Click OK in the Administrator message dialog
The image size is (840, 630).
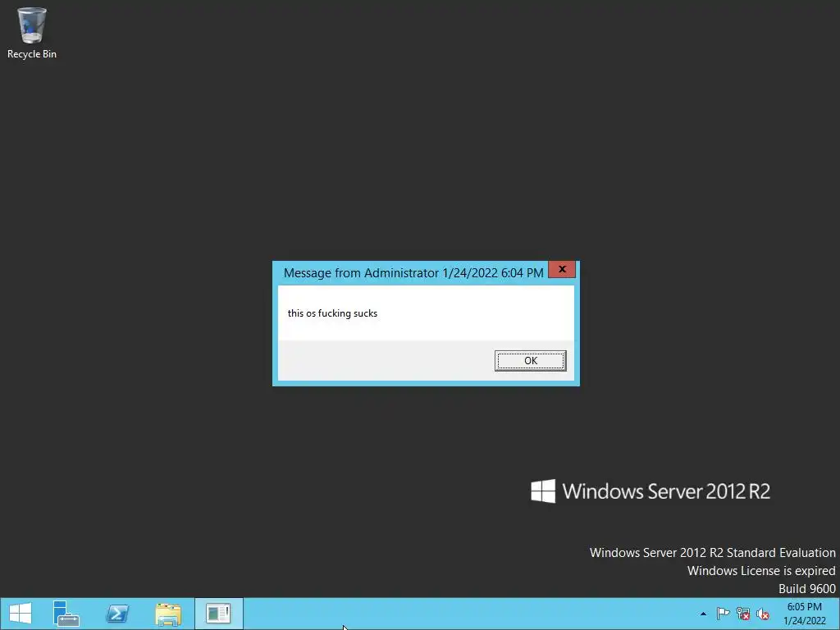(x=530, y=361)
